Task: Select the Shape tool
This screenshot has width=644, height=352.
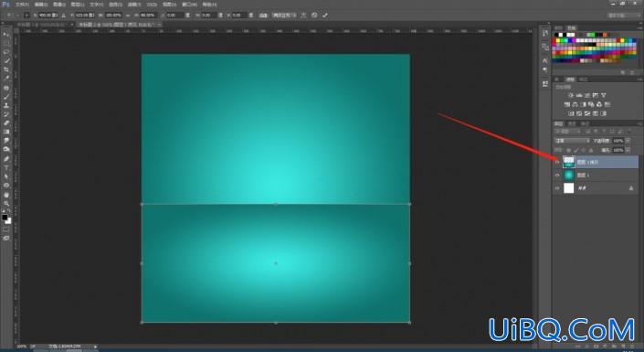Action: click(5, 186)
